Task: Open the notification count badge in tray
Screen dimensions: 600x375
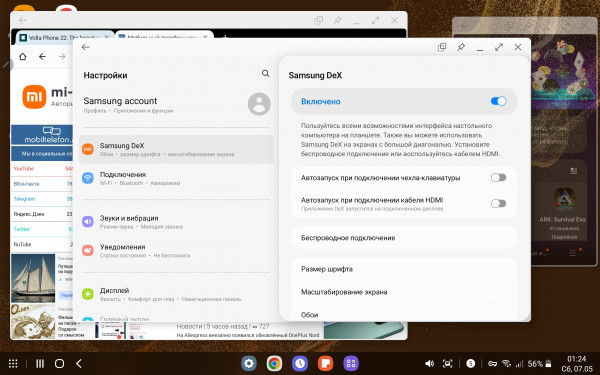Action: click(x=471, y=364)
